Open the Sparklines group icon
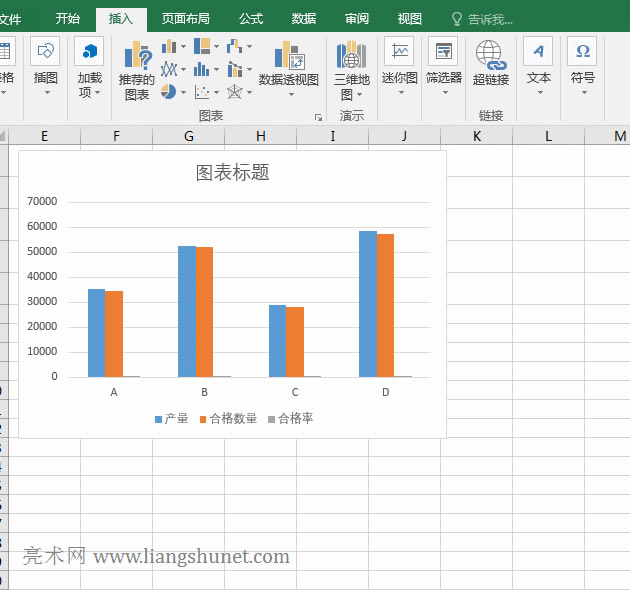 click(x=400, y=54)
